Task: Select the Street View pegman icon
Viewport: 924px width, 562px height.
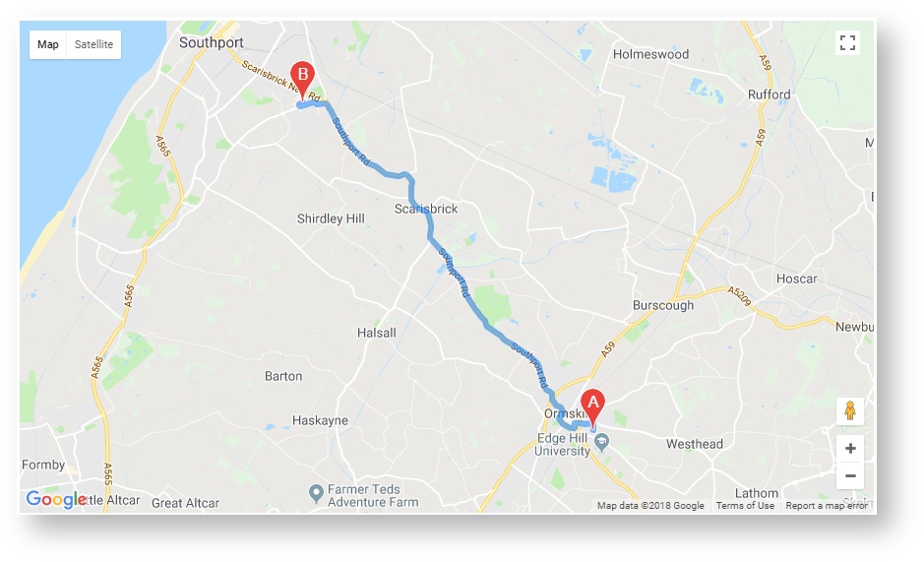Action: 850,410
